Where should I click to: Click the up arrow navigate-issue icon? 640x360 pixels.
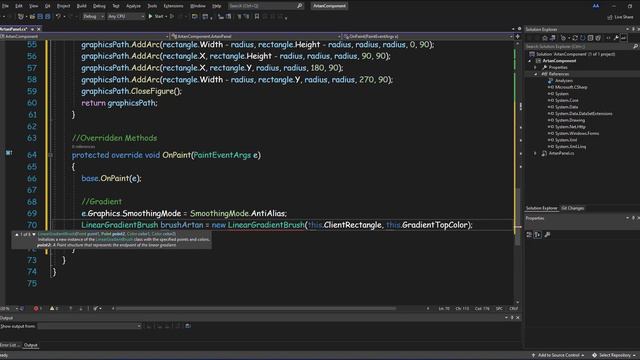coord(71,309)
